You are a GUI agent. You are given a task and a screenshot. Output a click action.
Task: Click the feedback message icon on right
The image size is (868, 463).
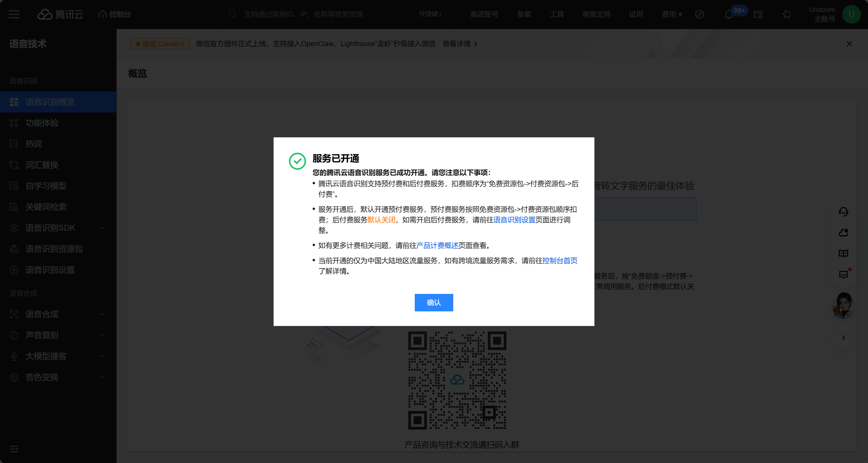(x=843, y=275)
